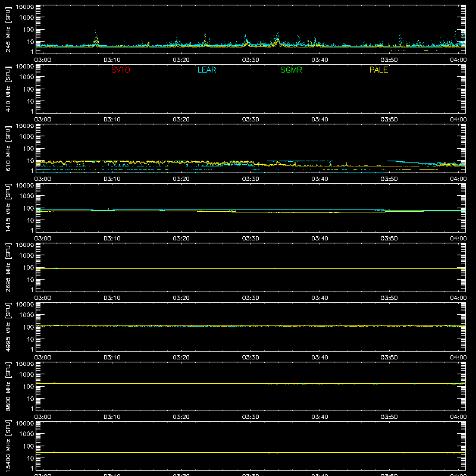Click the red SVTO station label

121,70
